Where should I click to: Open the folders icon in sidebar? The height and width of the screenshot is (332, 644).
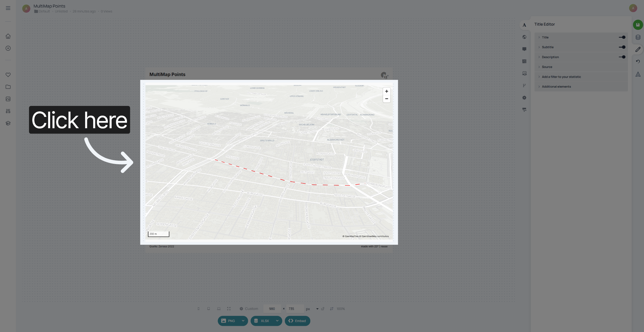pos(8,87)
